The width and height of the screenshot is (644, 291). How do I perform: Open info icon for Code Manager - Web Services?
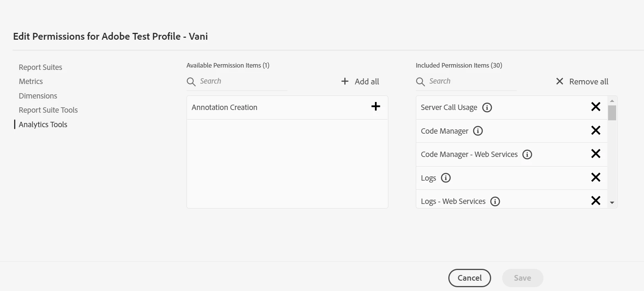(527, 154)
